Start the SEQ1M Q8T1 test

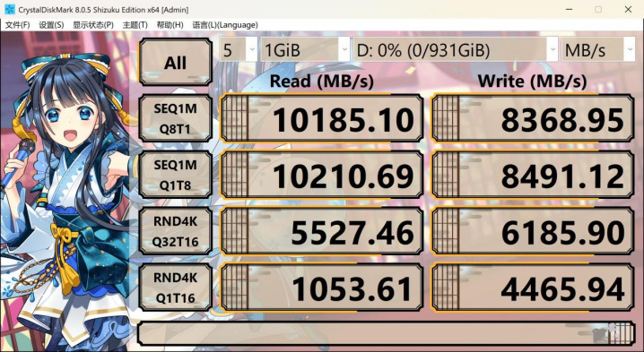tap(176, 118)
